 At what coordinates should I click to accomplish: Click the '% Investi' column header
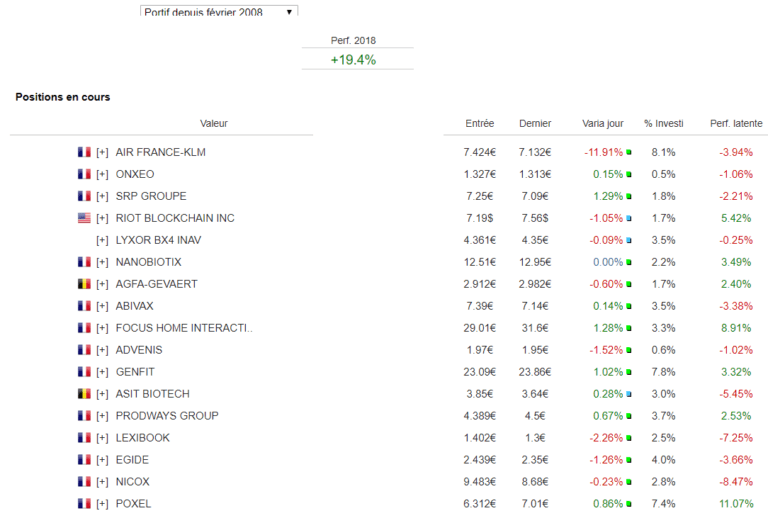pyautogui.click(x=664, y=124)
